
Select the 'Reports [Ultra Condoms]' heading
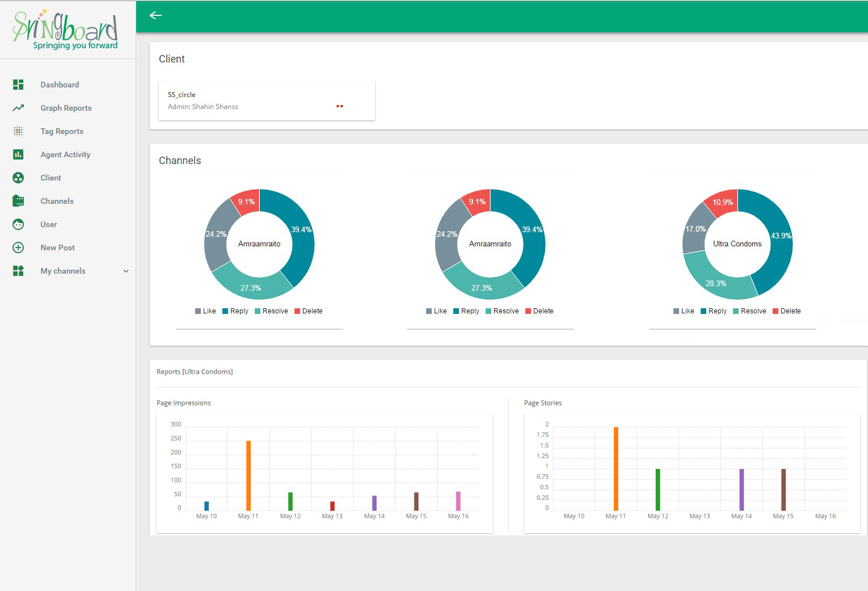point(195,372)
